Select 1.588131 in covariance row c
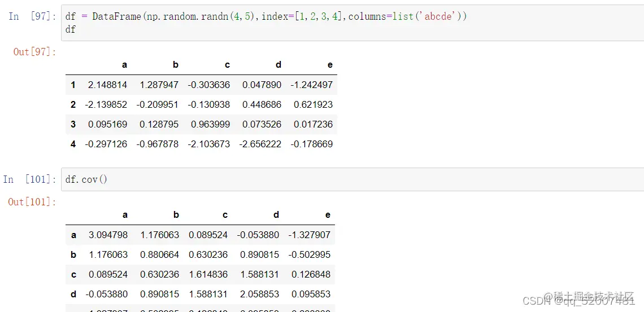Screen dimensions: 644x312 pos(259,274)
